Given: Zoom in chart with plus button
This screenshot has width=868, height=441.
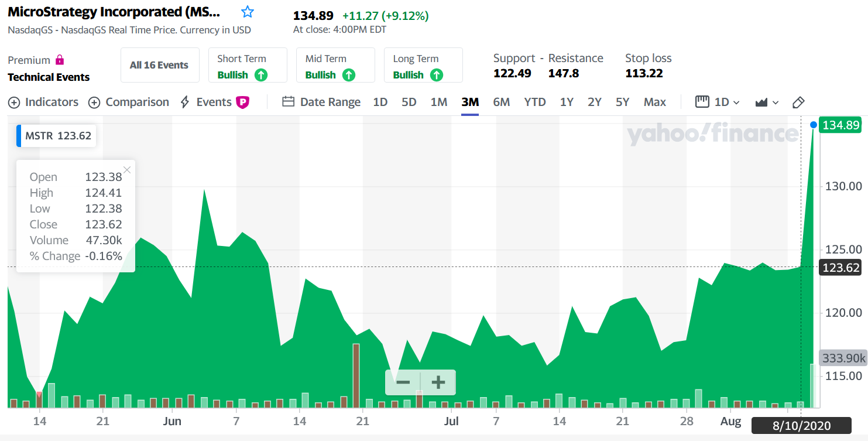Looking at the screenshot, I should pos(438,383).
